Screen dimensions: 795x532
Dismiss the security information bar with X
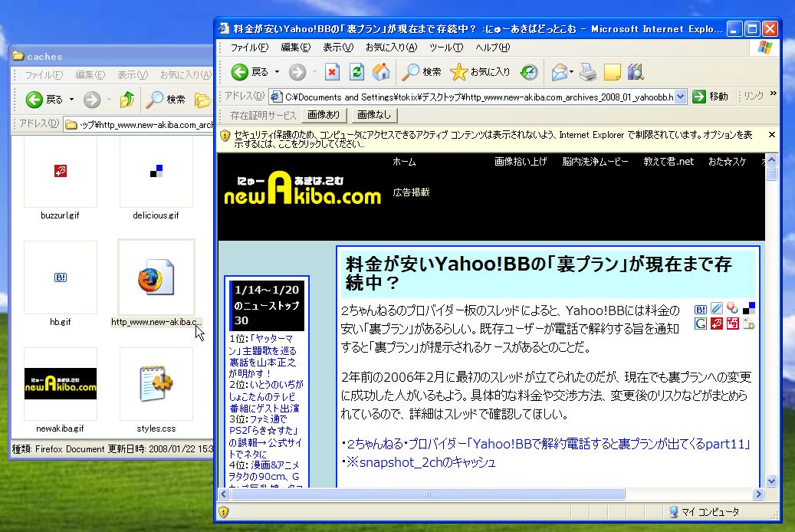click(772, 134)
